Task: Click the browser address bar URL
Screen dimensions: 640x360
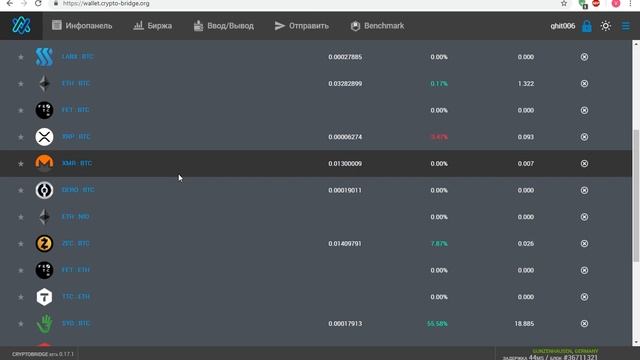Action: click(106, 4)
